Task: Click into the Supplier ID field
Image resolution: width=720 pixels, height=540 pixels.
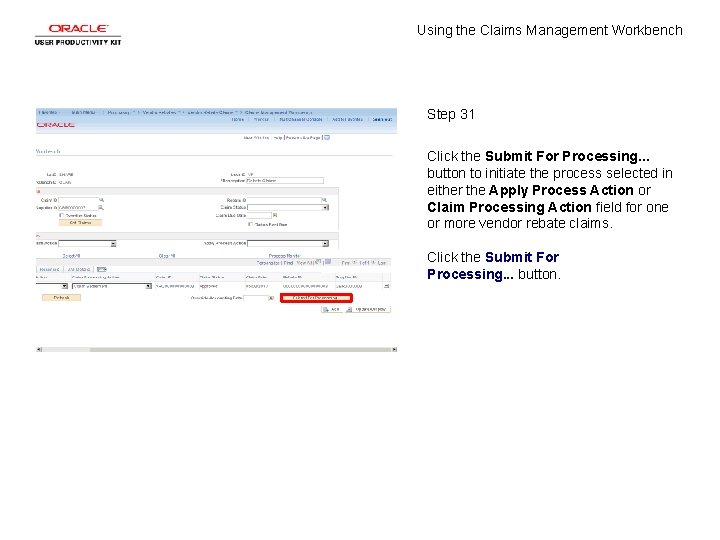Action: [x=78, y=208]
